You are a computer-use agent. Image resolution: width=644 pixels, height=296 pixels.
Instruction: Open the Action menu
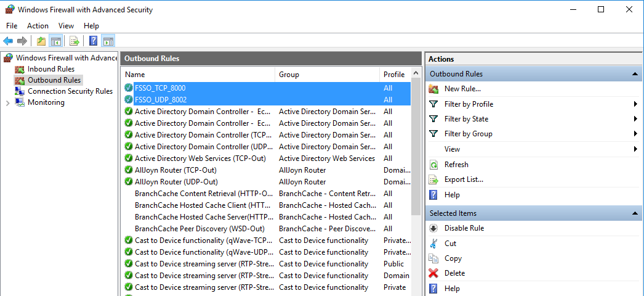tap(38, 26)
